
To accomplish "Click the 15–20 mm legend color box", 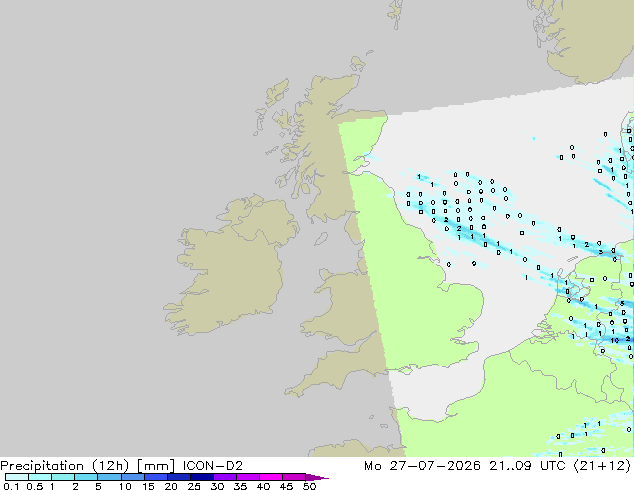I will tap(156, 477).
